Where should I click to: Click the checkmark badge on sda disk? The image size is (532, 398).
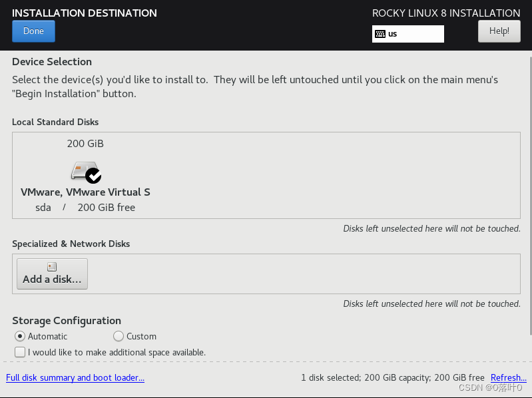click(93, 176)
